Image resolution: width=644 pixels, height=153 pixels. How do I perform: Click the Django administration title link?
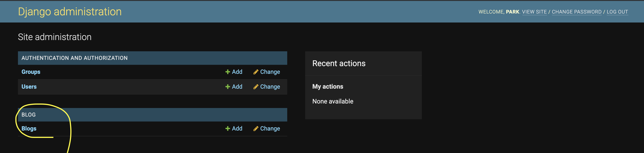(70, 12)
